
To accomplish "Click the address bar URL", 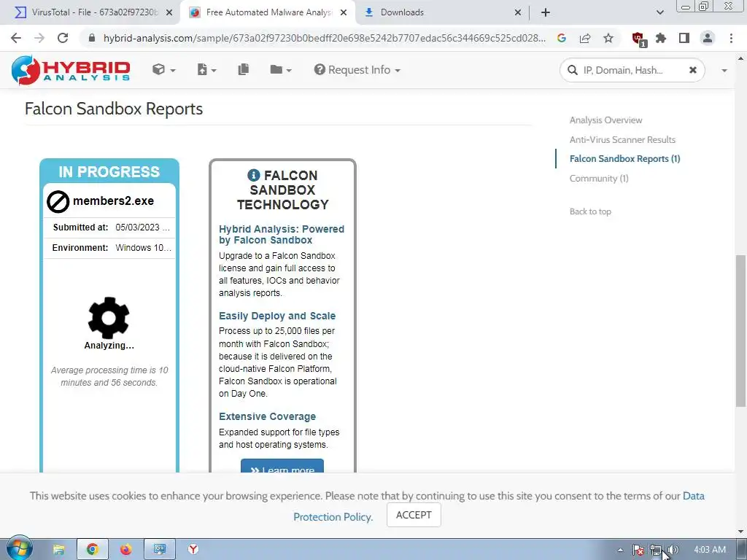I will click(x=324, y=38).
